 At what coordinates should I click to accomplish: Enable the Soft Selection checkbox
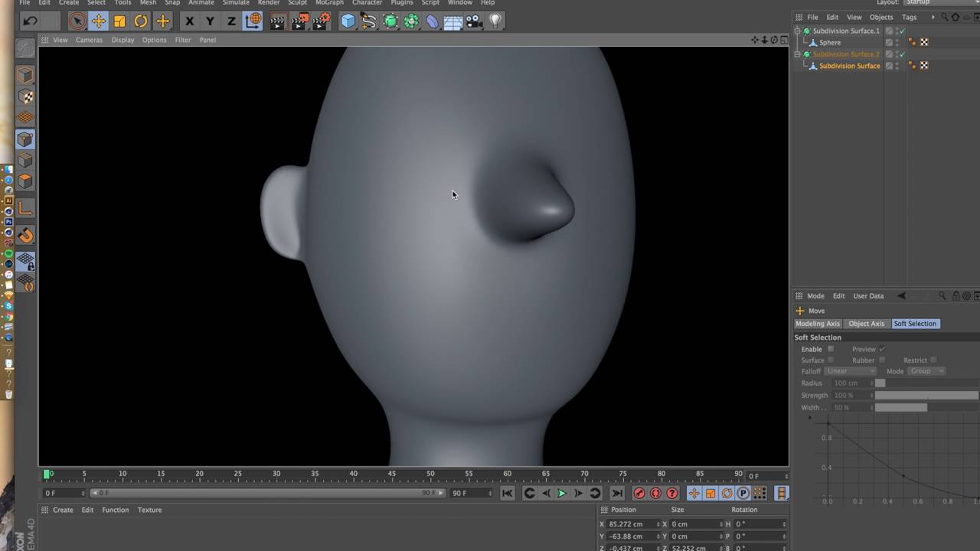(x=831, y=349)
